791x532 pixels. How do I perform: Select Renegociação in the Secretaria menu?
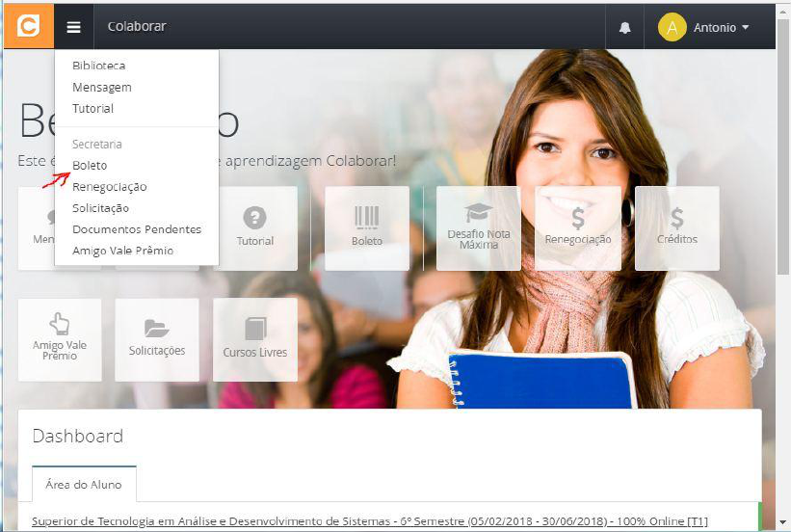tap(109, 187)
